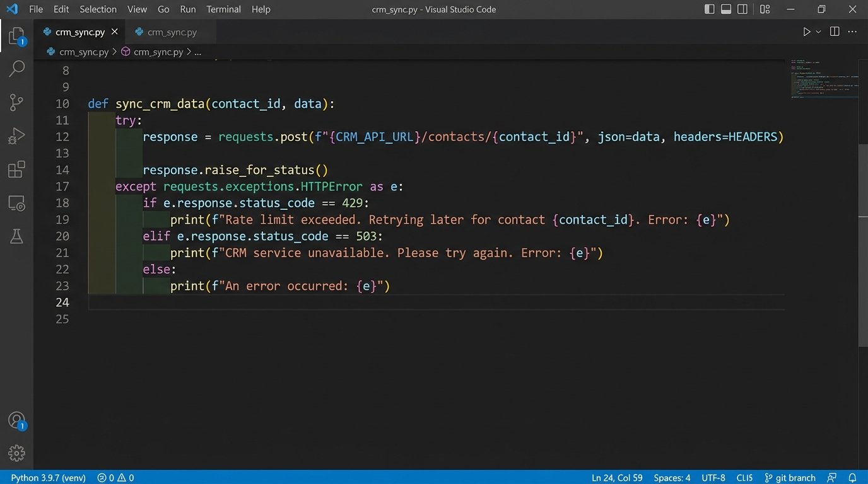Open the Extensions view
The height and width of the screenshot is (484, 868).
click(x=16, y=170)
